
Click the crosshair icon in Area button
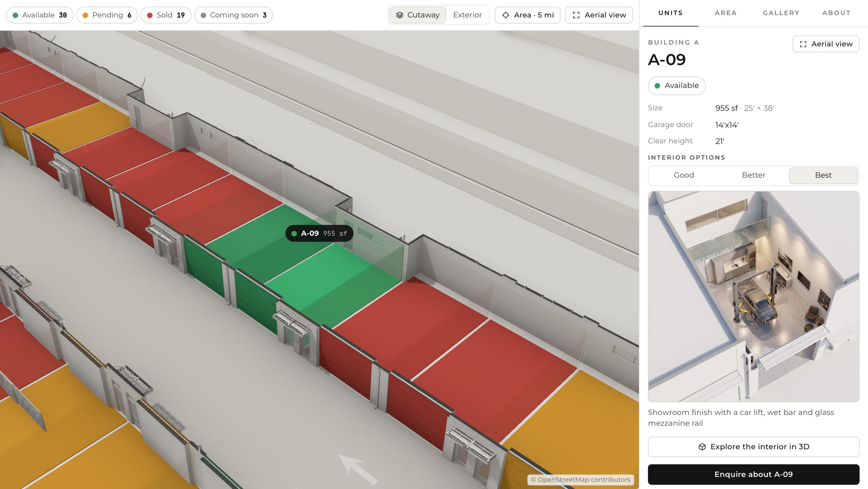(x=506, y=15)
